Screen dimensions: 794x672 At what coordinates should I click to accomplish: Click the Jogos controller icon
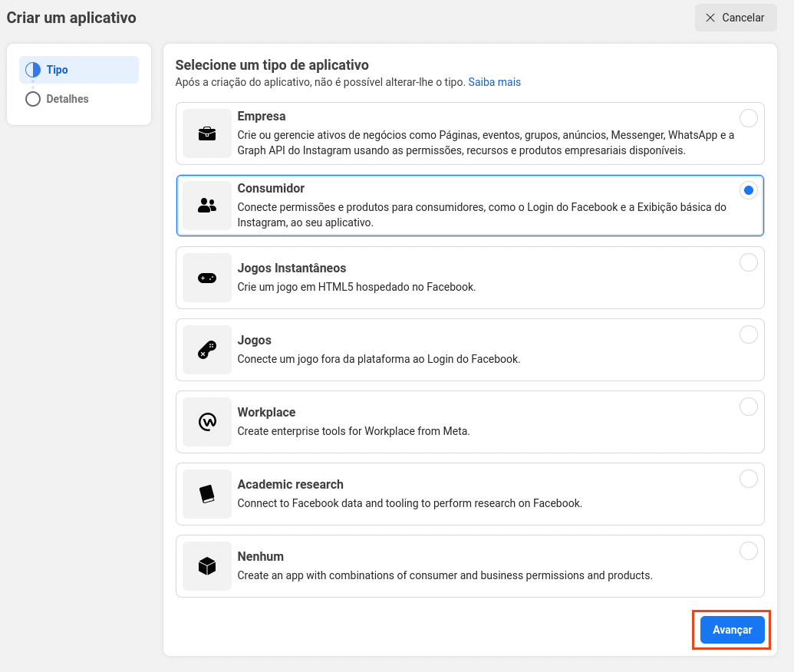pyautogui.click(x=207, y=350)
